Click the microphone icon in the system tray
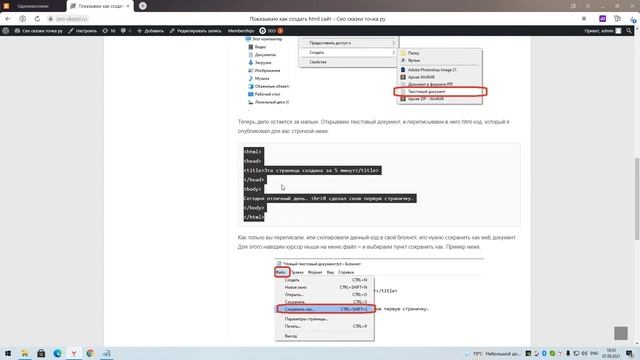The height and width of the screenshot is (360, 640). coord(568,353)
